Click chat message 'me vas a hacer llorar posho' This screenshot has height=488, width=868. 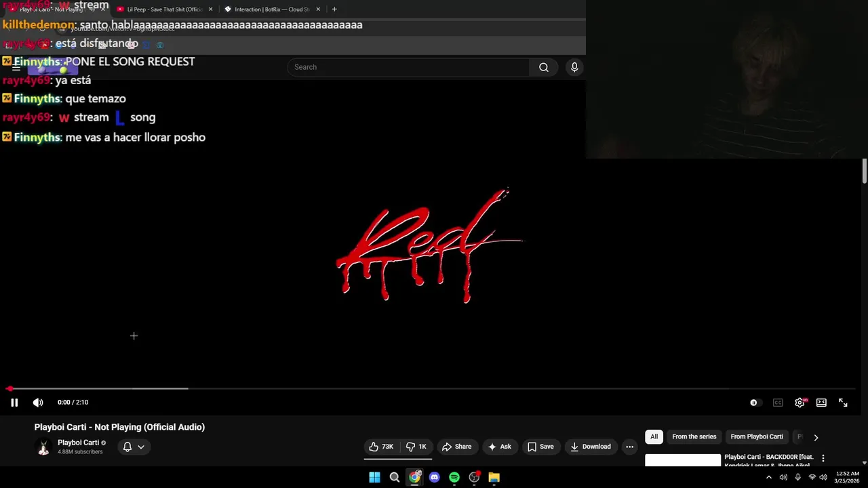[136, 138]
